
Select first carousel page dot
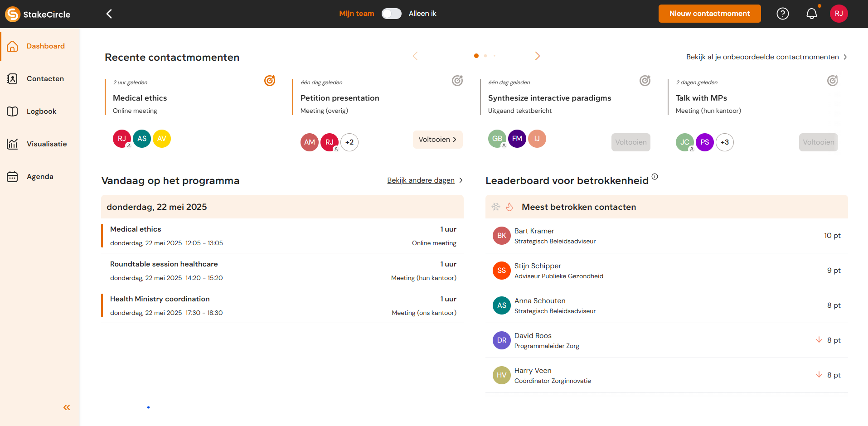(x=476, y=56)
